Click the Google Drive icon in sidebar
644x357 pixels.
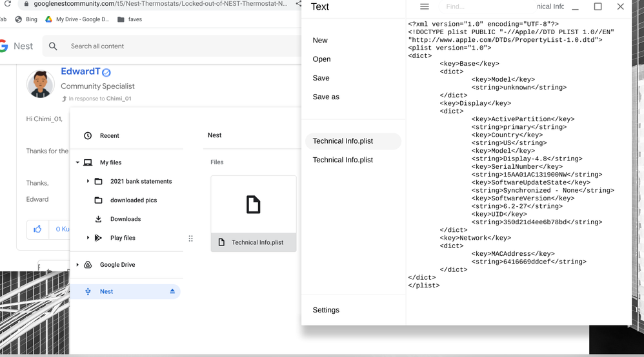pyautogui.click(x=88, y=265)
